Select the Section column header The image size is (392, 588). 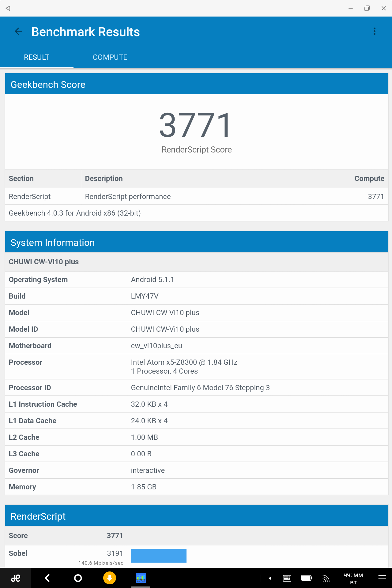coord(21,179)
